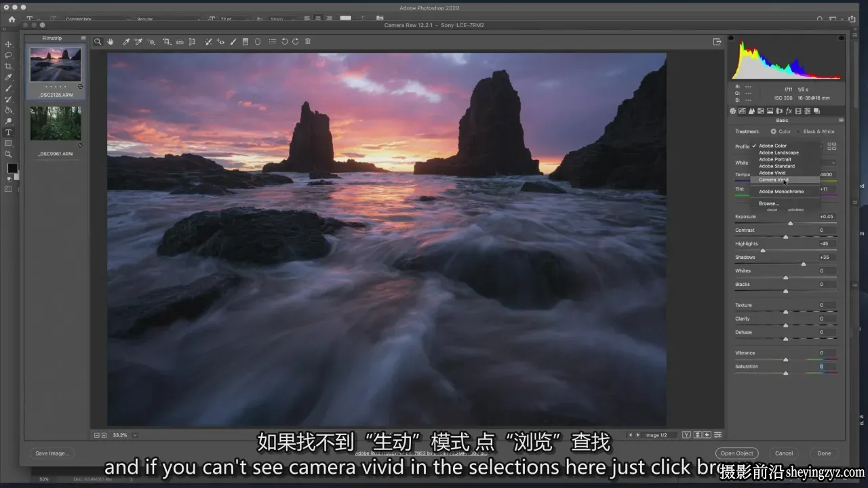This screenshot has height=488, width=868.
Task: Open the Tone Curve panel tab
Action: 742,111
